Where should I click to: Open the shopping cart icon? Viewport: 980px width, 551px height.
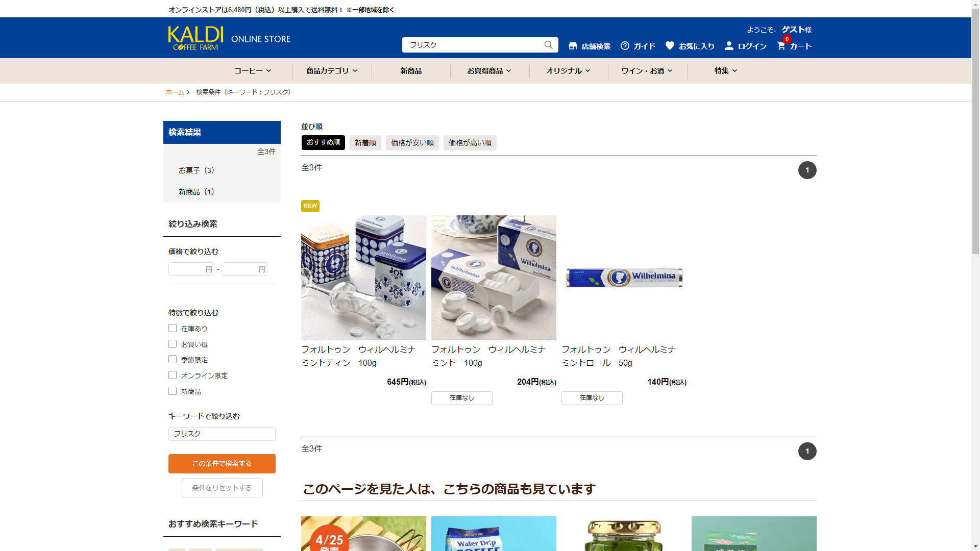coord(781,46)
